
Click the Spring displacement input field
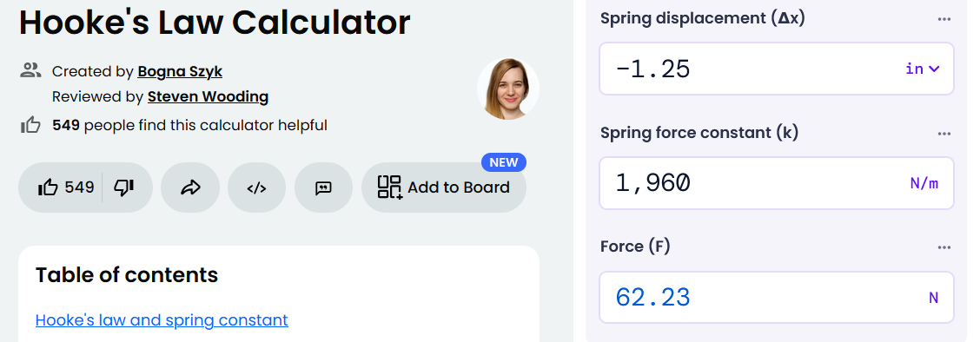[776, 69]
